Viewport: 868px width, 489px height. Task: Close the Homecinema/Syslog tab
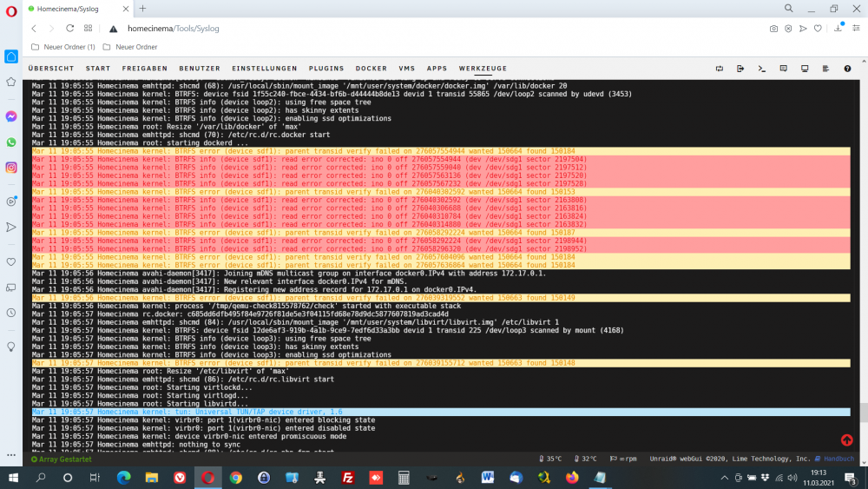click(126, 9)
